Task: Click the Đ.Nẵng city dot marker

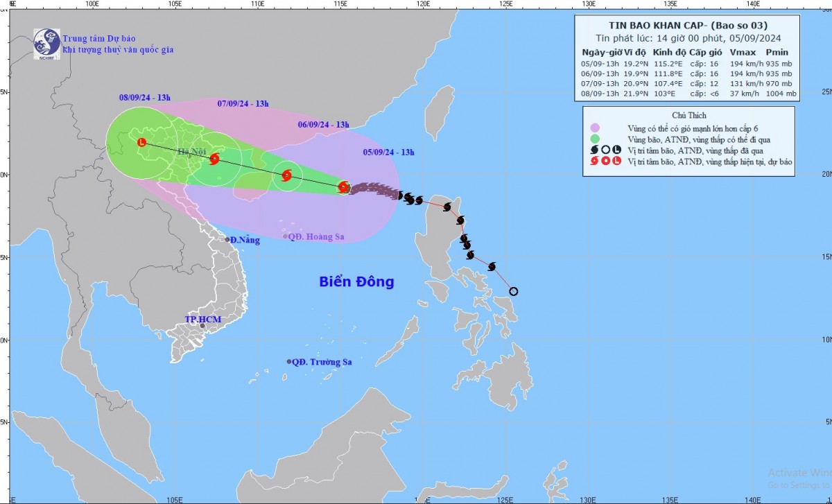Action: (x=227, y=240)
